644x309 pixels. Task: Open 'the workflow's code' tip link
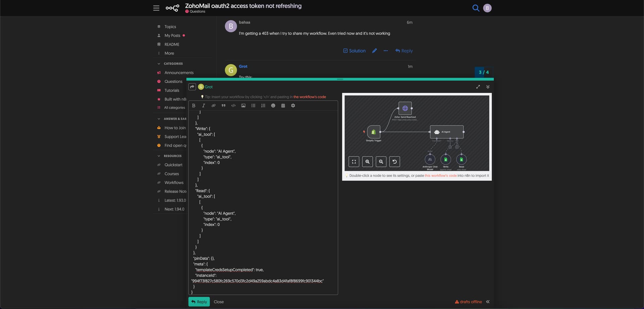pyautogui.click(x=310, y=97)
